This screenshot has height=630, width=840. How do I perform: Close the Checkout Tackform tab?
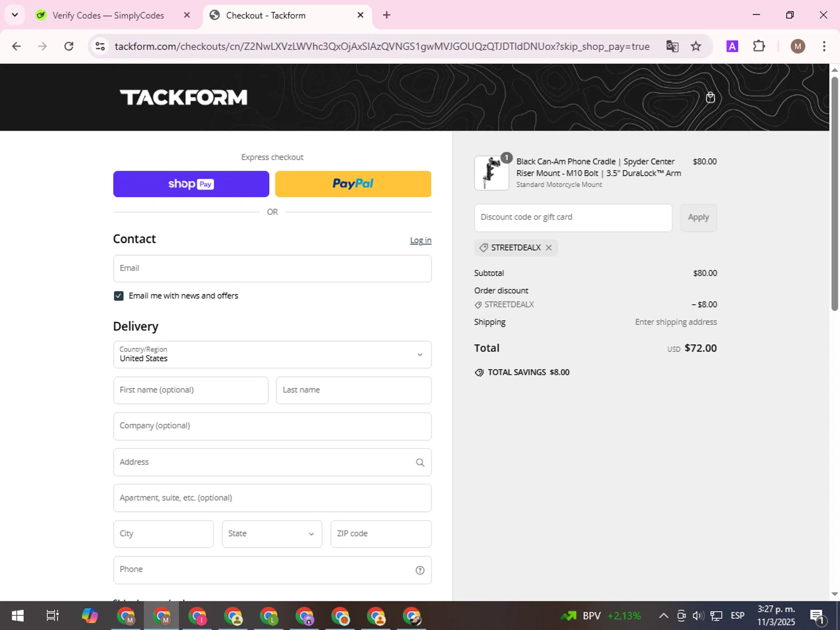click(361, 15)
